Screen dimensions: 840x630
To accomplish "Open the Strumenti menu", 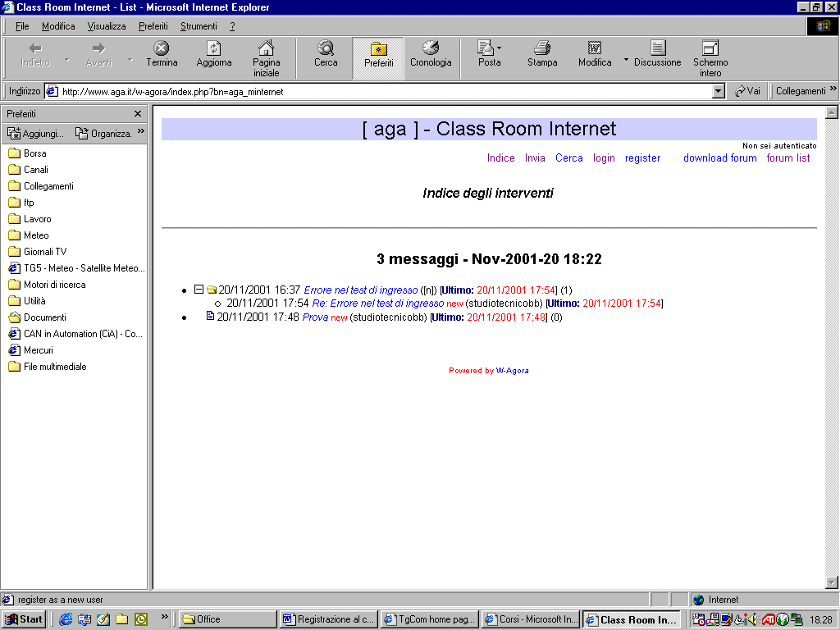I will tap(199, 26).
